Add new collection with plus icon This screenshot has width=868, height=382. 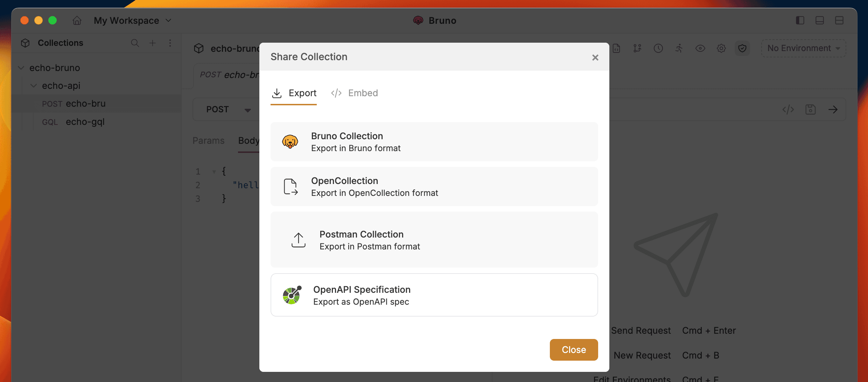pos(153,43)
